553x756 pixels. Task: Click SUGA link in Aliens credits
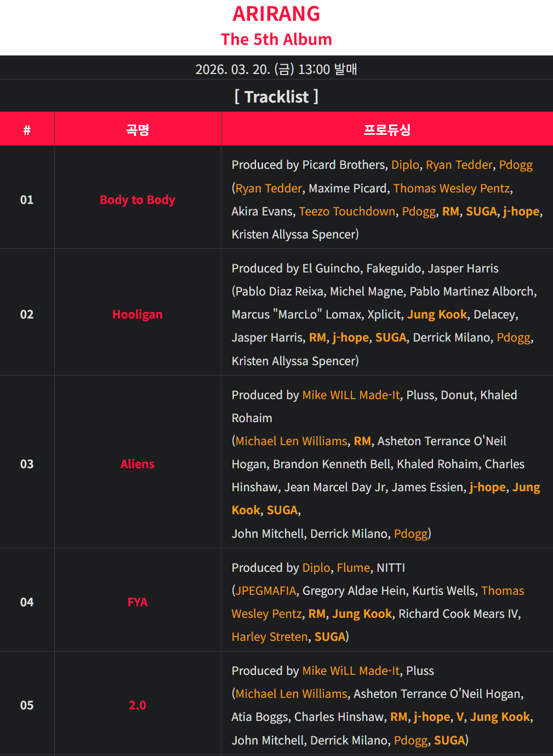tap(282, 510)
